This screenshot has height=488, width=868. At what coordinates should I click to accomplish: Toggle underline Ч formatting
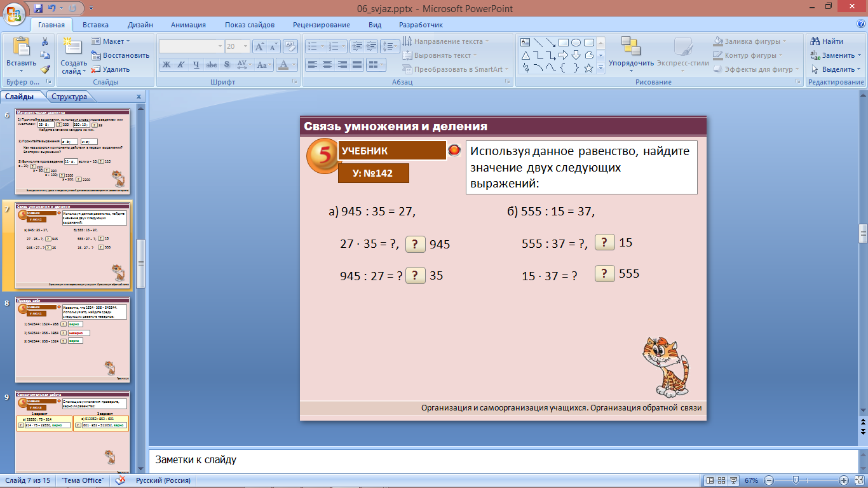pyautogui.click(x=196, y=64)
